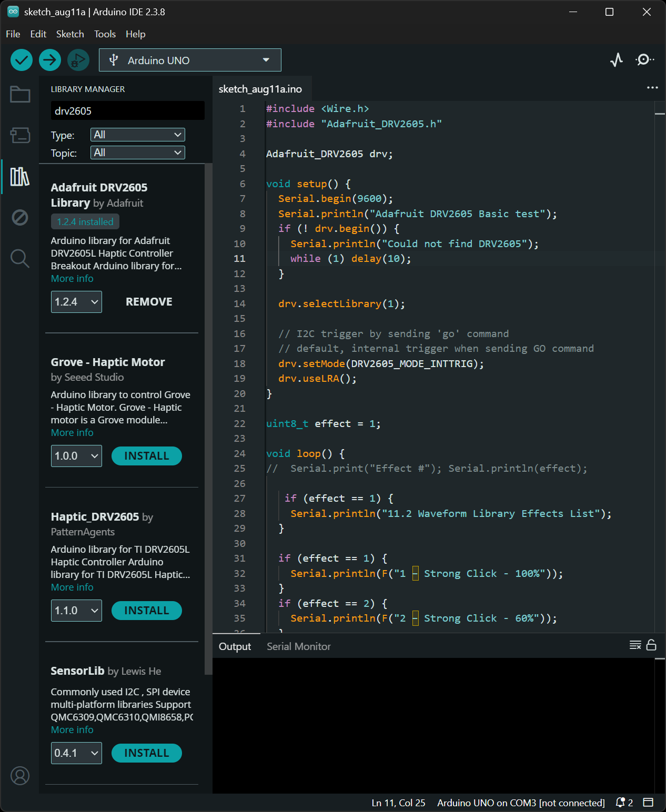Switch to the Serial Monitor tab
The height and width of the screenshot is (812, 666).
pyautogui.click(x=298, y=646)
